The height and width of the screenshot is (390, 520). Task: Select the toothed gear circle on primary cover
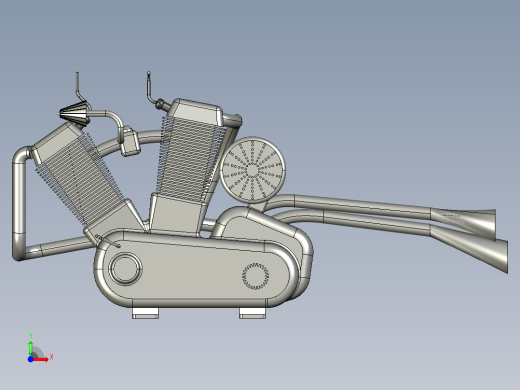pos(255,276)
